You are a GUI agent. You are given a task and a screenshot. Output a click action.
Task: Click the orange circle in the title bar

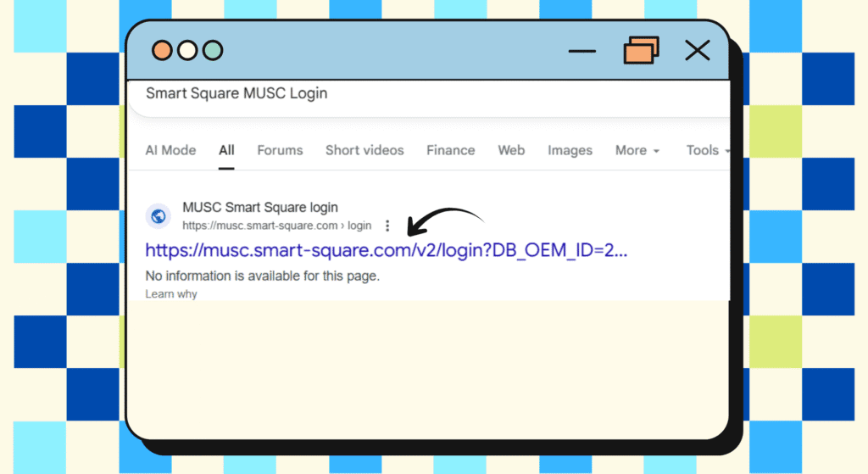162,51
